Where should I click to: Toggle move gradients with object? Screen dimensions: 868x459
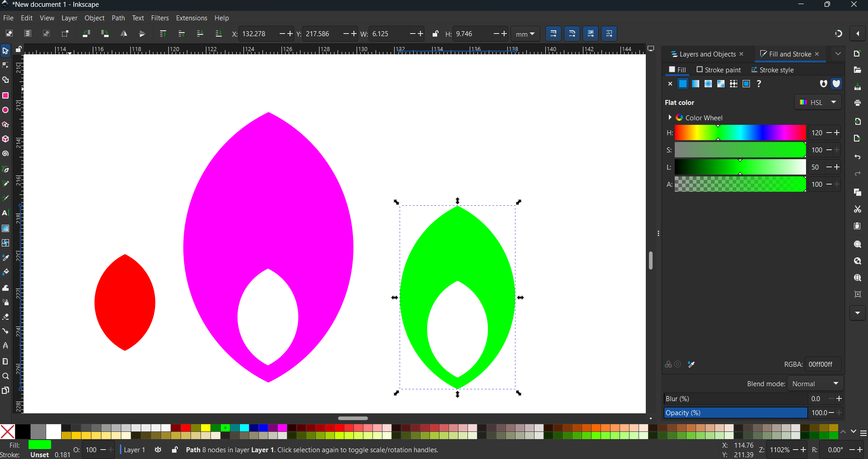(591, 33)
